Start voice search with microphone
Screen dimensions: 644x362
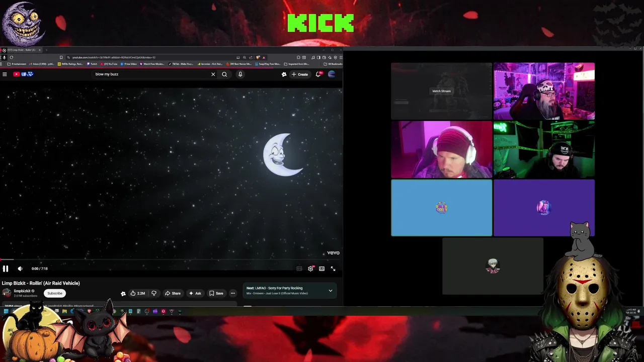pyautogui.click(x=240, y=74)
